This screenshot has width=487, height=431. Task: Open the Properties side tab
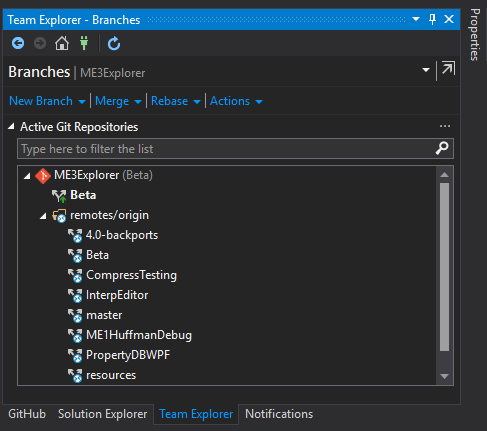point(475,35)
